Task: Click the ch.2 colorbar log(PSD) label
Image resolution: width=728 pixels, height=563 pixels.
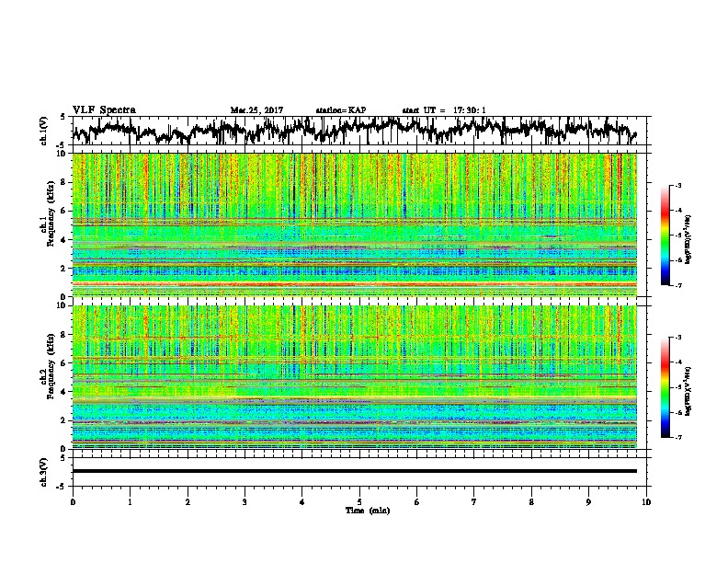Action: click(x=688, y=392)
